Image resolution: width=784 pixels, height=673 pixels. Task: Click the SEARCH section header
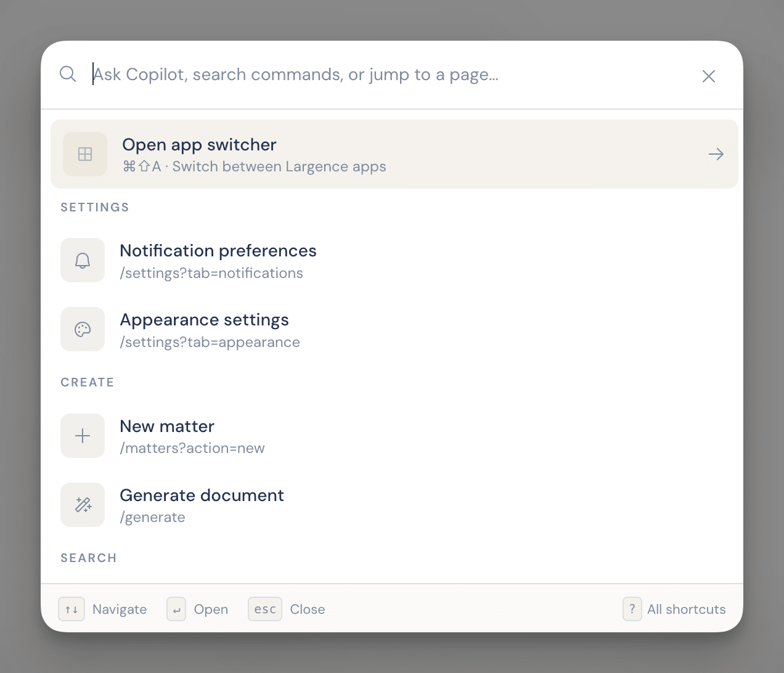pyautogui.click(x=89, y=558)
